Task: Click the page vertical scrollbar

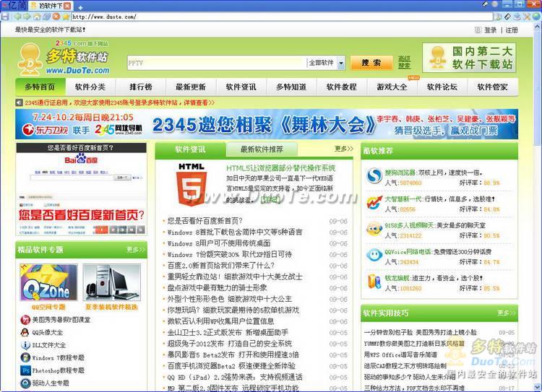Action: pos(538,207)
